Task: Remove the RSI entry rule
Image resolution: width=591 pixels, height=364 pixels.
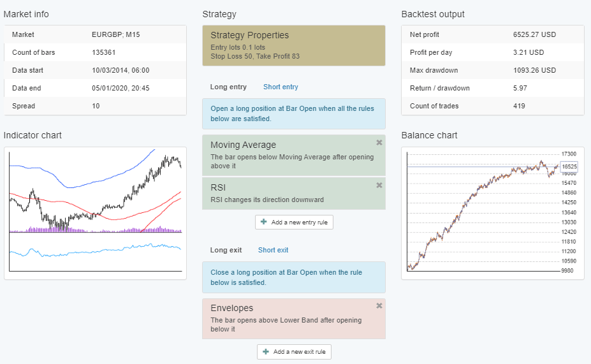Action: tap(379, 185)
